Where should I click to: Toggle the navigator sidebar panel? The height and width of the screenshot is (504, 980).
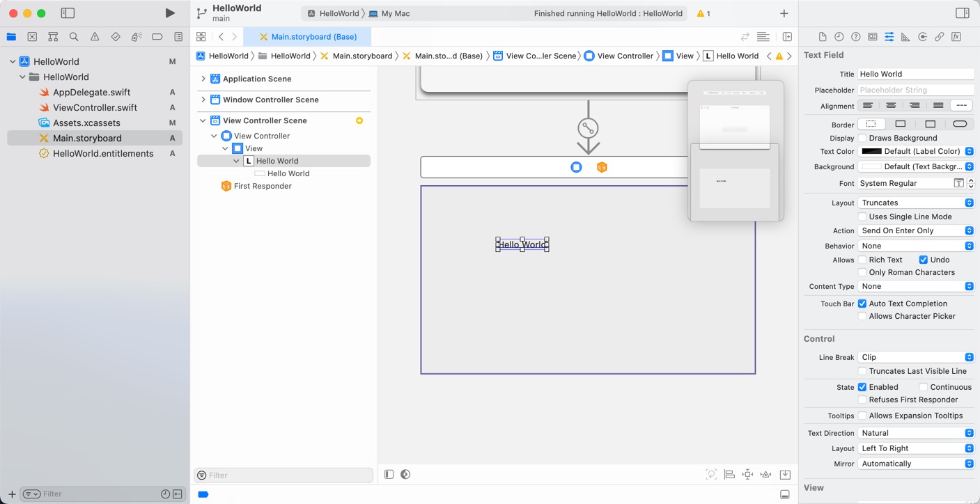pos(68,13)
